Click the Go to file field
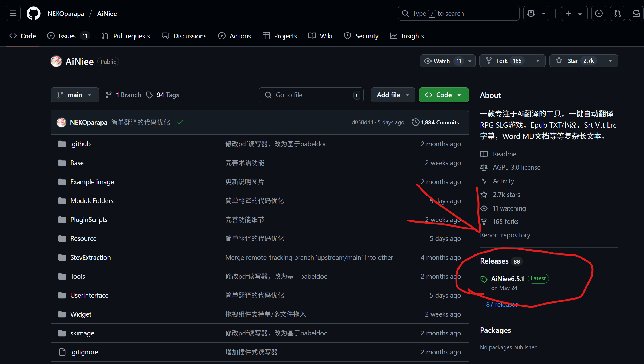Image resolution: width=644 pixels, height=364 pixels. 311,95
